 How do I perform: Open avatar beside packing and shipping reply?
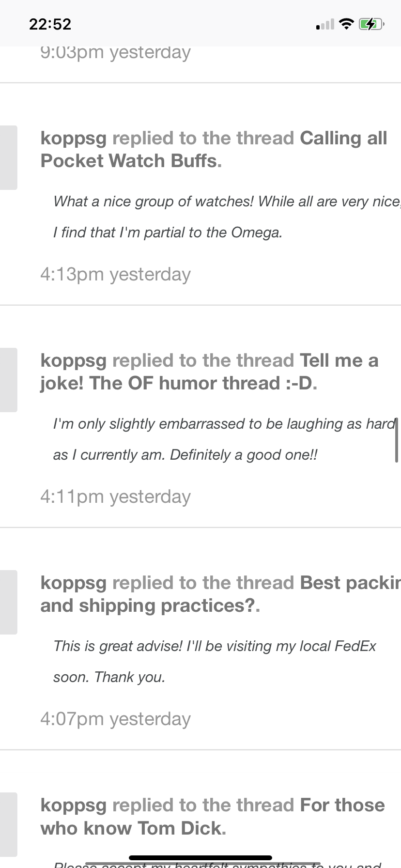pyautogui.click(x=8, y=602)
